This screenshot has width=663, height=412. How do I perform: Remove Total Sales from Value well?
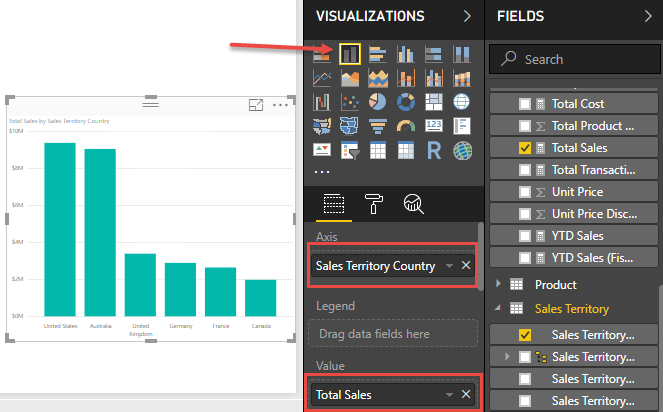pyautogui.click(x=466, y=395)
